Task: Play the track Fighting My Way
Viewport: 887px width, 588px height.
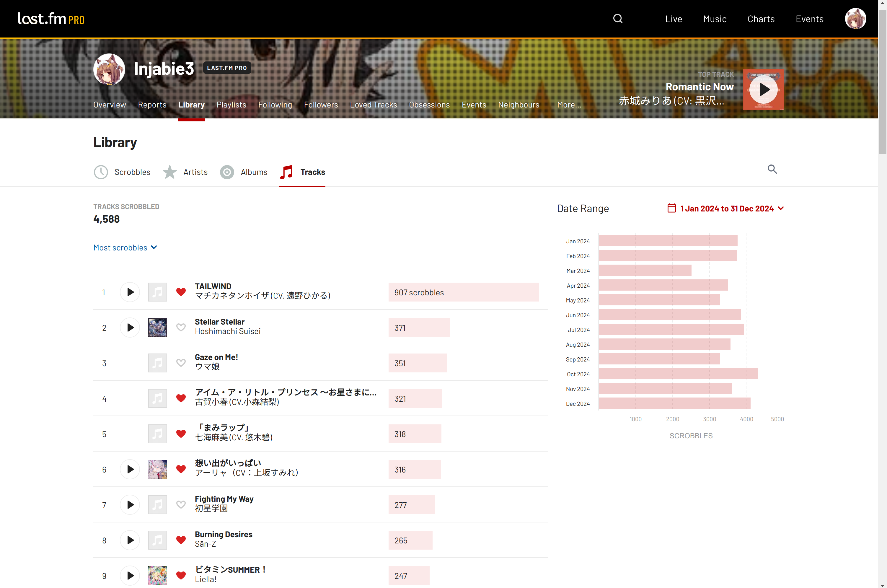Action: (130, 505)
